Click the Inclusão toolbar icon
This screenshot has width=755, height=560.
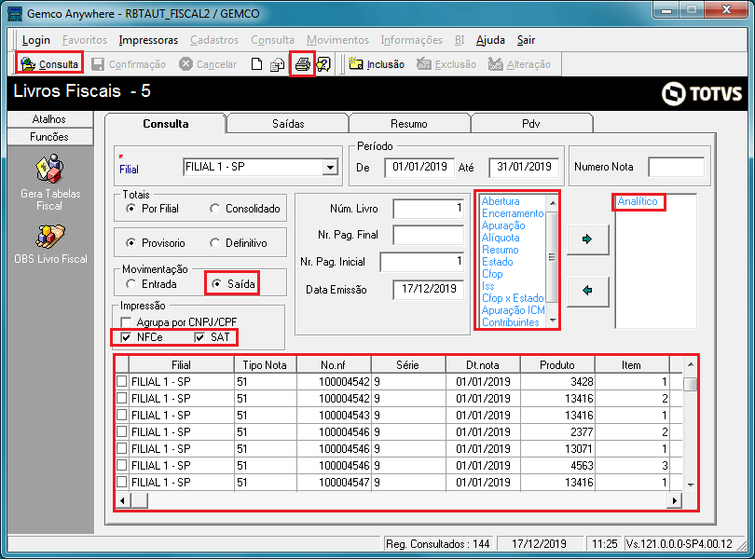click(x=356, y=64)
